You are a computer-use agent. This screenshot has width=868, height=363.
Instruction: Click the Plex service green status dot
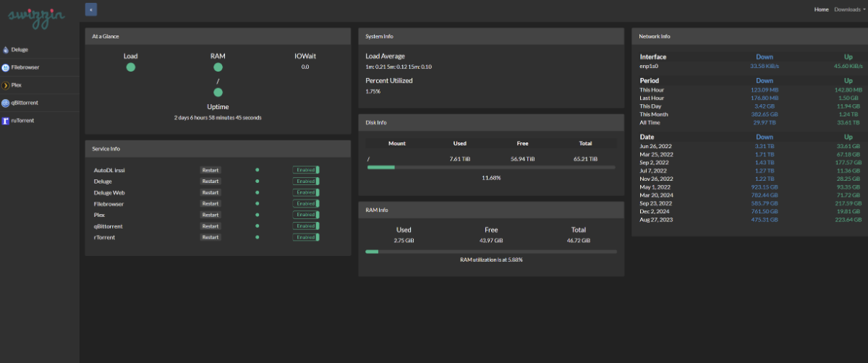tap(257, 215)
